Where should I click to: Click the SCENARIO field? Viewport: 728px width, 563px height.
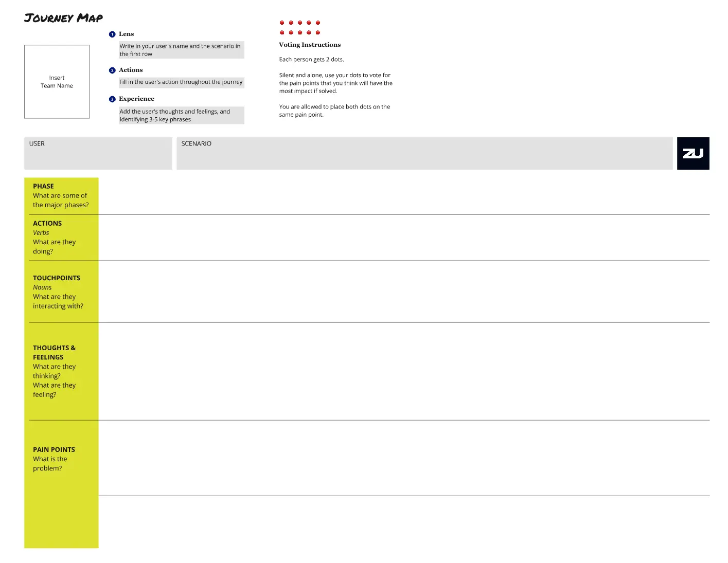pos(424,153)
